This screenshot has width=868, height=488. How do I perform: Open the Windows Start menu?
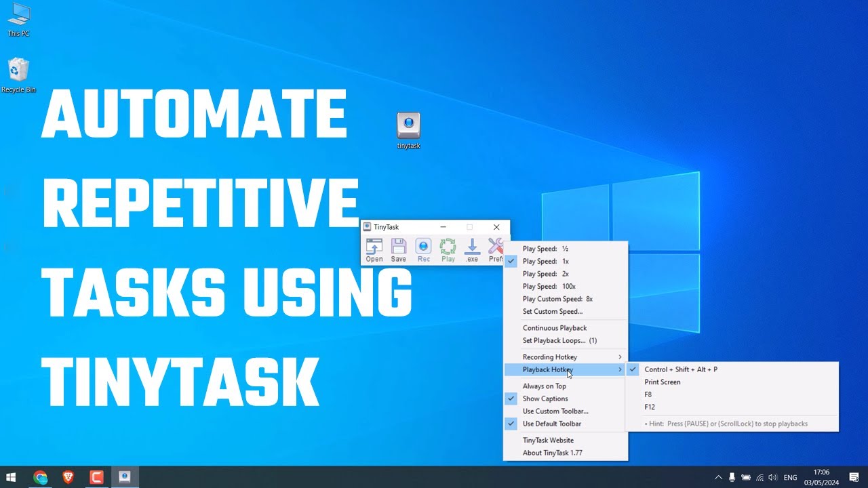click(11, 477)
